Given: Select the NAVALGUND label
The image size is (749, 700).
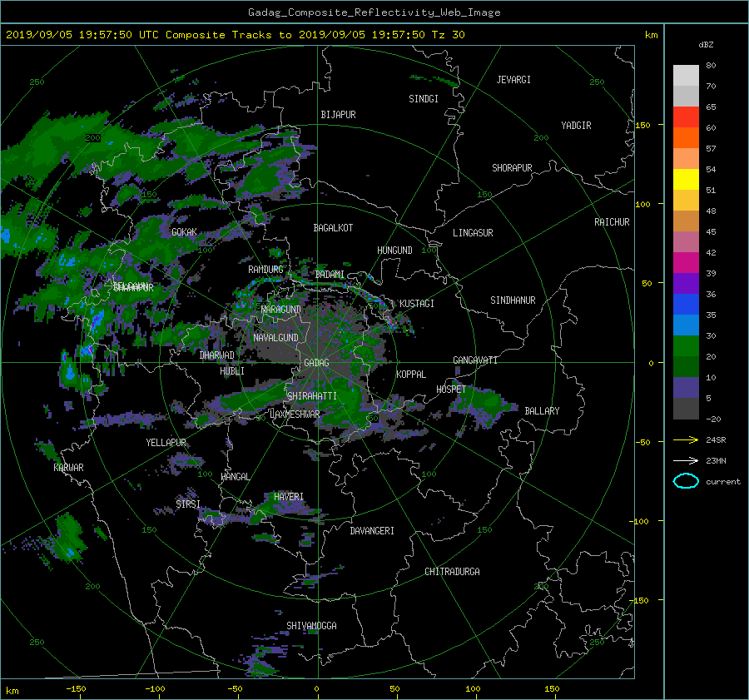Looking at the screenshot, I should [275, 338].
